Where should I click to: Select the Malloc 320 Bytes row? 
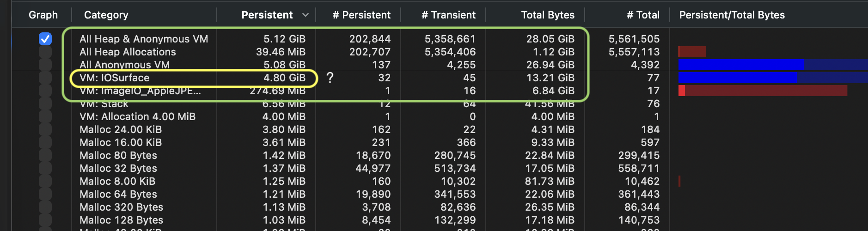coord(121,207)
